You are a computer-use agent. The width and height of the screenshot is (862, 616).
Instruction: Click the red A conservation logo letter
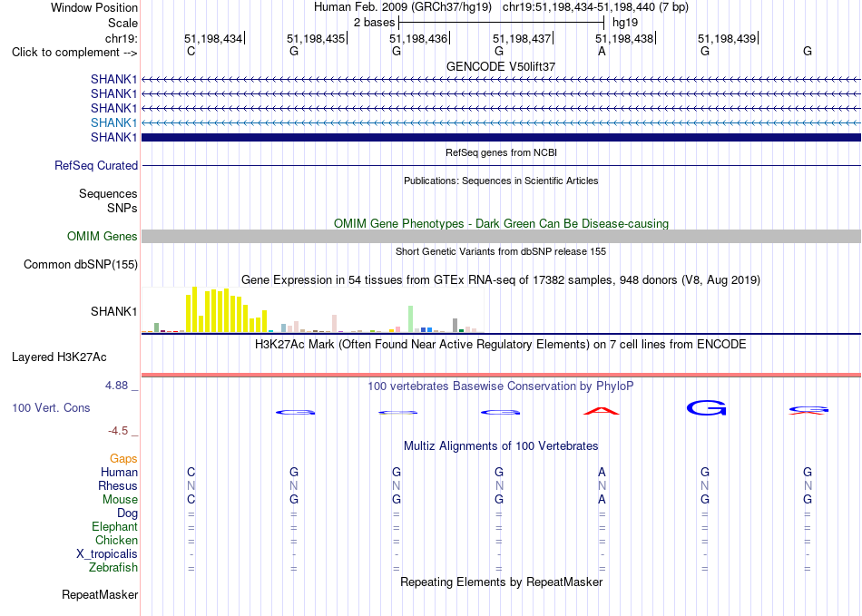click(x=602, y=410)
